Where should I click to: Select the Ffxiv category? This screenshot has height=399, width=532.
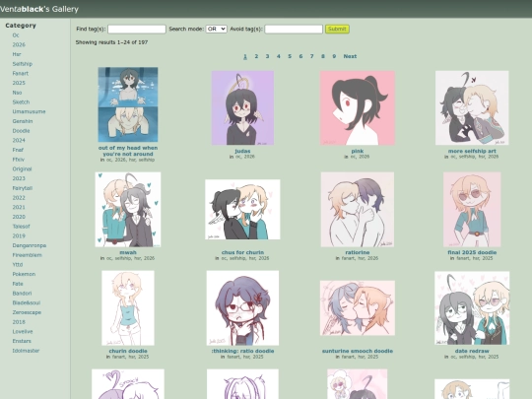pos(19,160)
